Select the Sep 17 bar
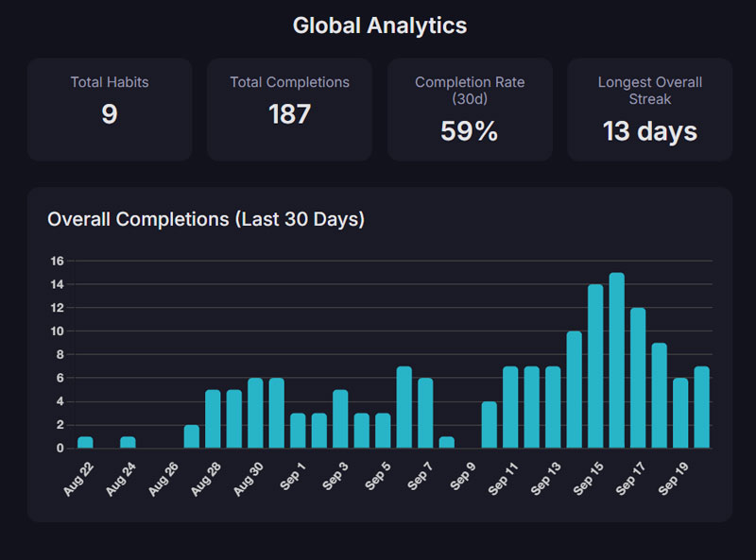Screen dimensions: 756x560 click(x=638, y=378)
